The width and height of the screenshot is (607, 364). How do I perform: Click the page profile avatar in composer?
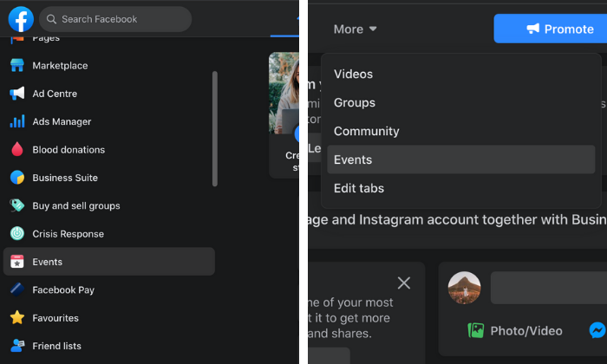tap(464, 288)
